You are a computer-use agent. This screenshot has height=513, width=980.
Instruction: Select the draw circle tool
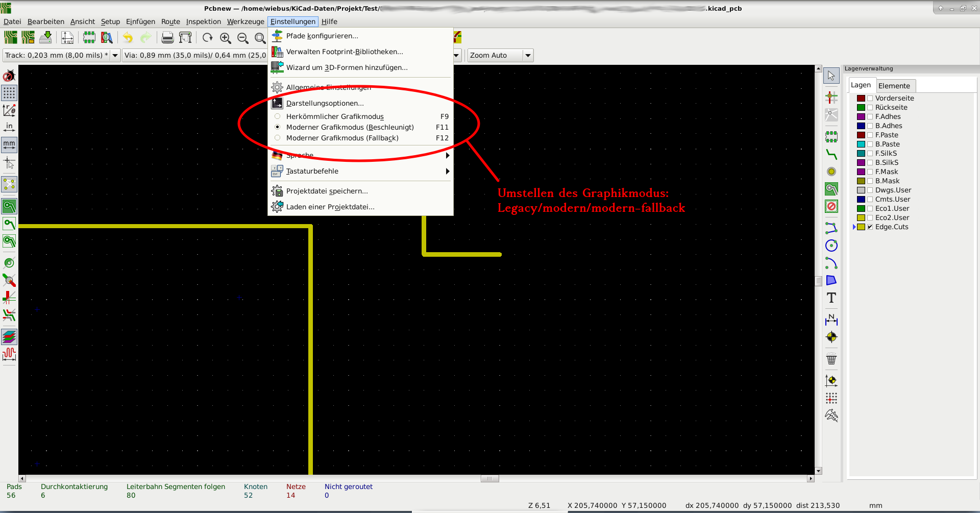tap(831, 246)
